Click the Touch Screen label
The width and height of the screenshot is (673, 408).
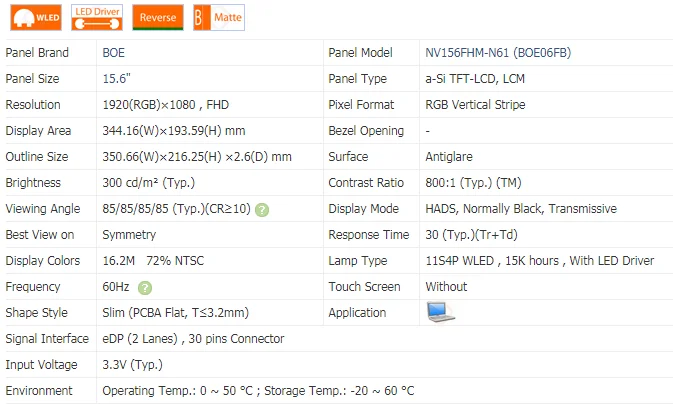[x=363, y=287]
